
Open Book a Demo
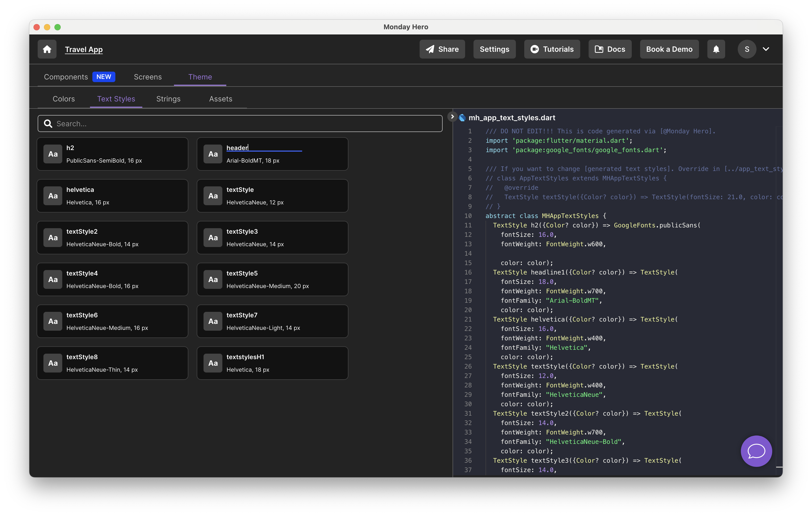point(669,49)
